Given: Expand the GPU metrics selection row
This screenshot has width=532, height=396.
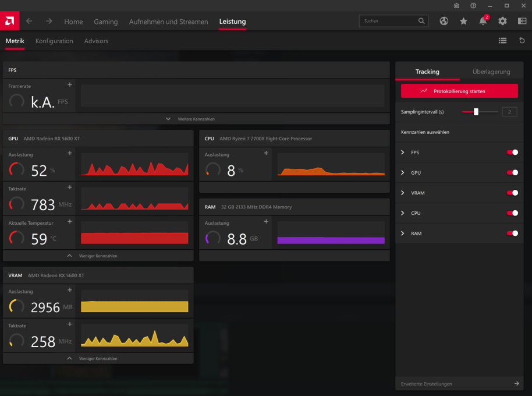Looking at the screenshot, I should [x=459, y=173].
